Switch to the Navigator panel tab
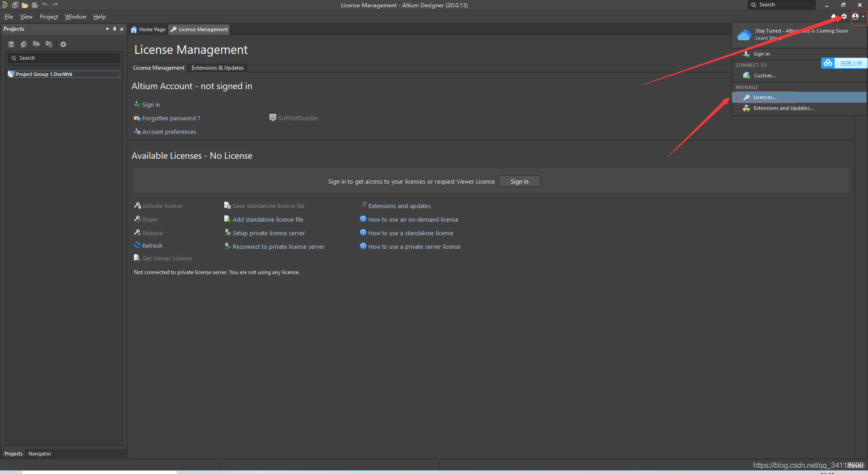Screen dimensions: 868x474 [x=40, y=454]
